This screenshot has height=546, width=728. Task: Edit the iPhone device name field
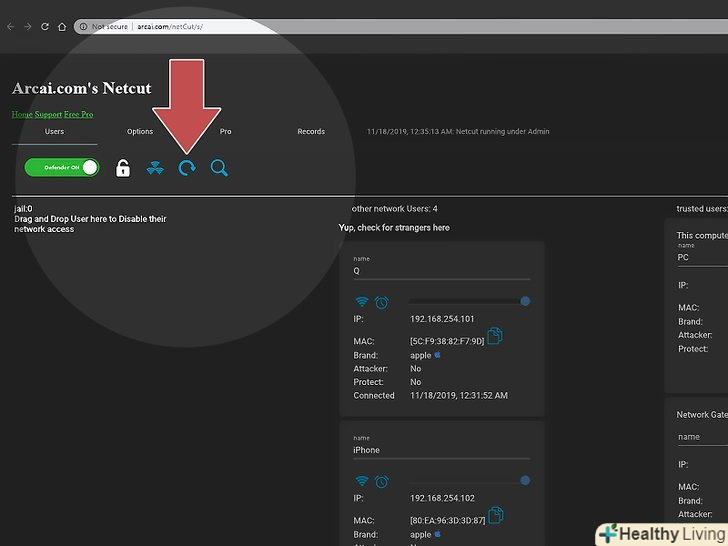442,450
